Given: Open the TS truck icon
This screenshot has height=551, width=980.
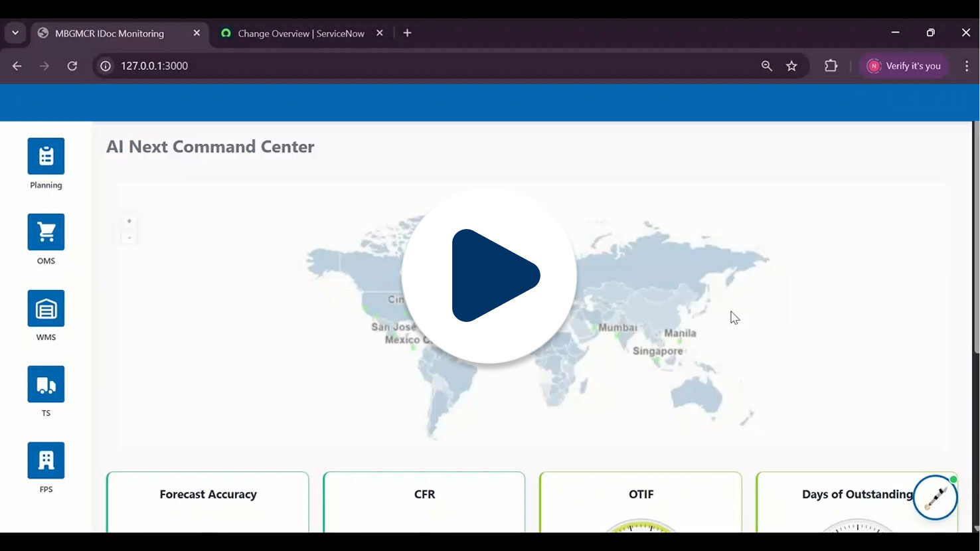Looking at the screenshot, I should (x=46, y=384).
